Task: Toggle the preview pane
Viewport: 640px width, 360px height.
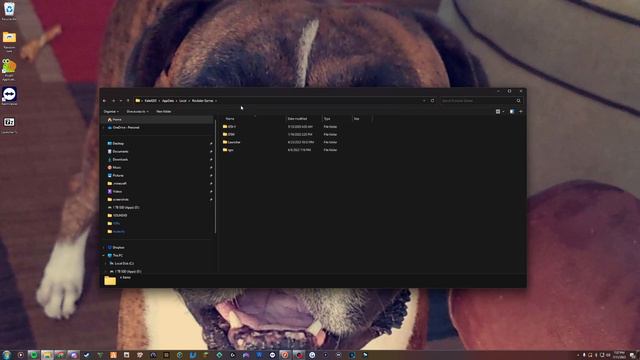Action: (512, 111)
